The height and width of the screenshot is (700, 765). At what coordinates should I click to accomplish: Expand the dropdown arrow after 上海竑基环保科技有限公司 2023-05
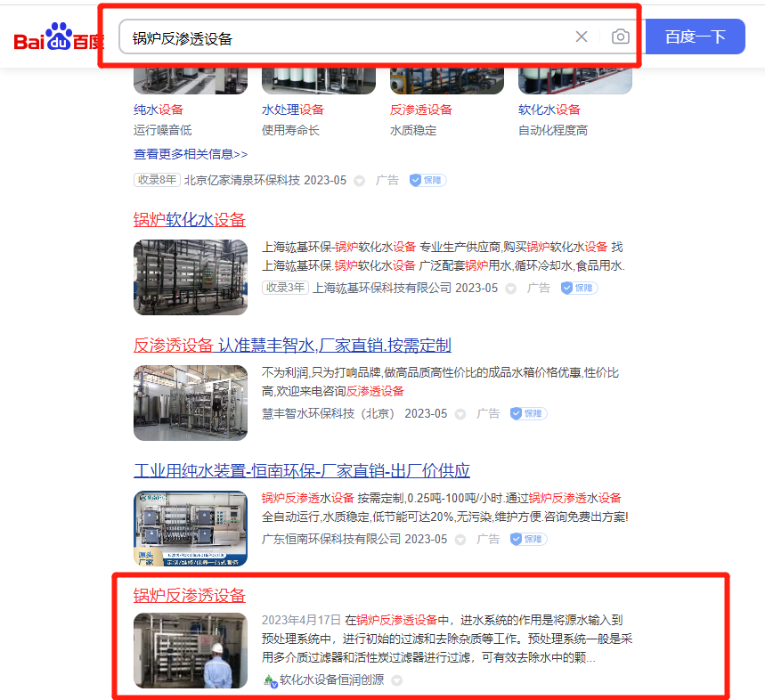point(511,289)
